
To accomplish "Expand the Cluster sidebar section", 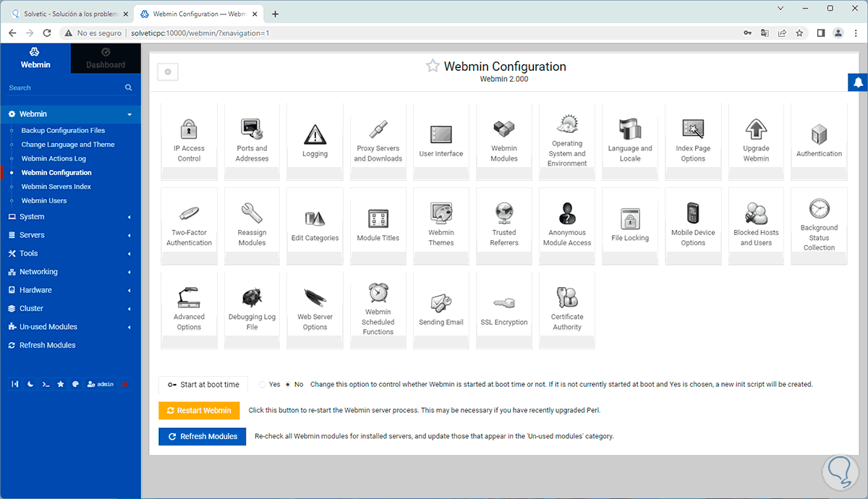I will pyautogui.click(x=70, y=308).
